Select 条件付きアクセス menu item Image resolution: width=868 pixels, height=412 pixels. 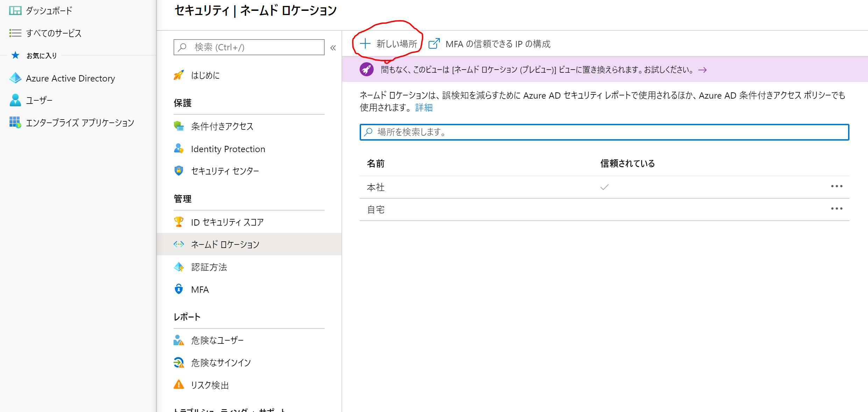pyautogui.click(x=222, y=126)
